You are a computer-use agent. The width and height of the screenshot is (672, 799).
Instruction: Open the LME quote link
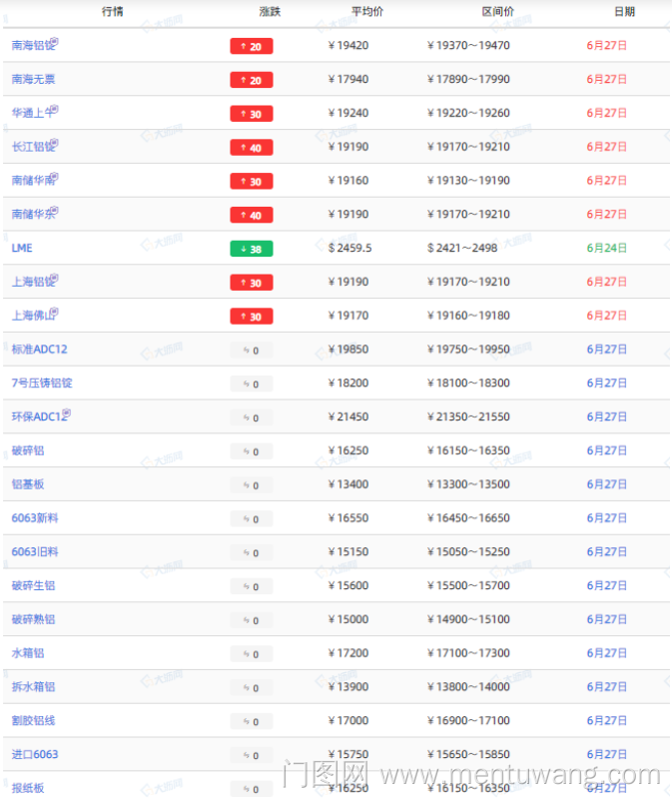click(x=22, y=248)
